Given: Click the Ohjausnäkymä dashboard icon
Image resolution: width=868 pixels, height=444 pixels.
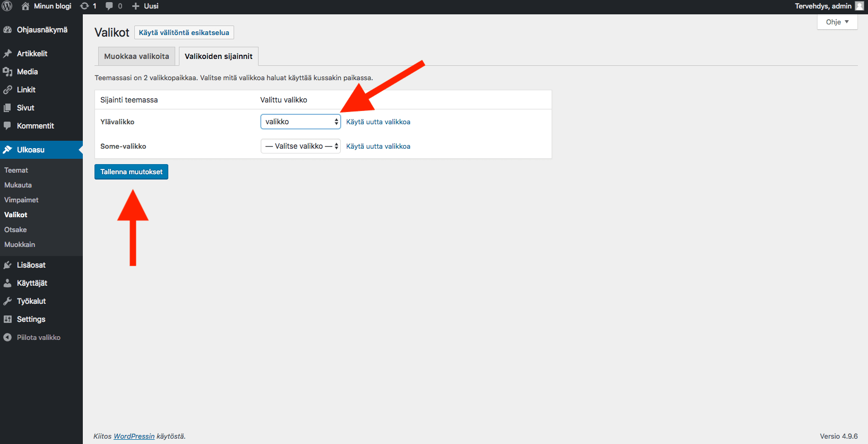Looking at the screenshot, I should tap(7, 30).
